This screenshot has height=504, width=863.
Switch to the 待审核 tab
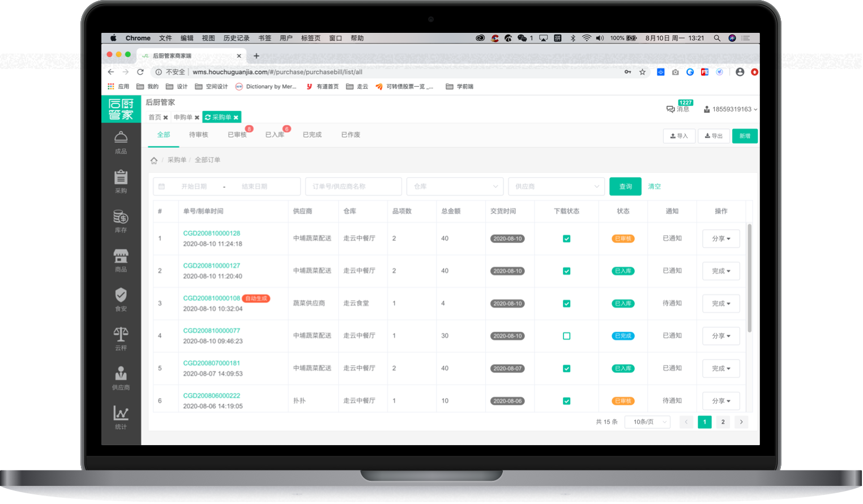point(198,135)
